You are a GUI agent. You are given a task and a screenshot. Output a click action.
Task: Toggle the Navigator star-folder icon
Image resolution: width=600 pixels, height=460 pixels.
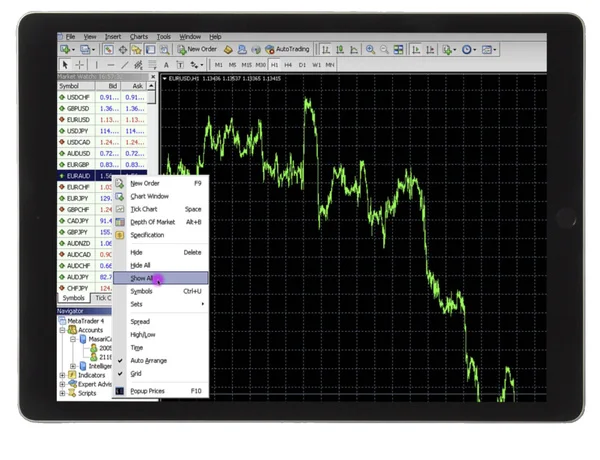[x=137, y=49]
